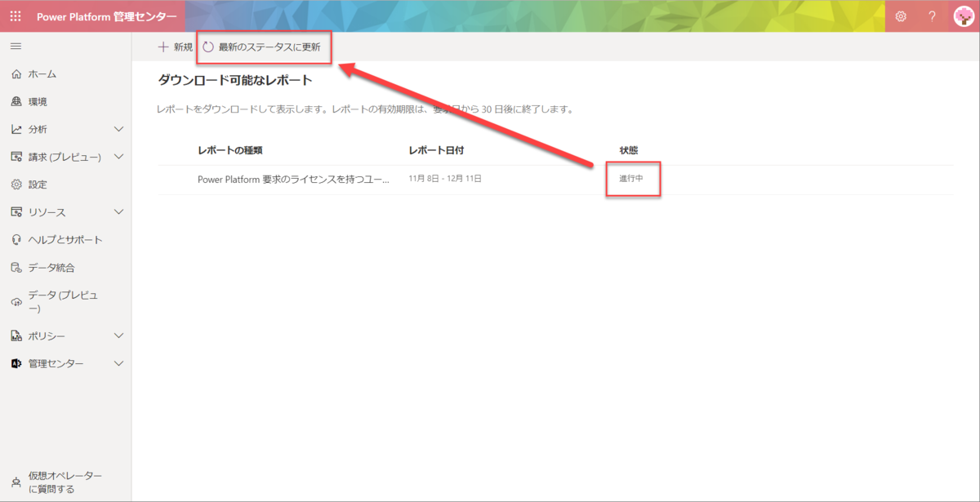
Task: Open the user account avatar
Action: coord(963,16)
